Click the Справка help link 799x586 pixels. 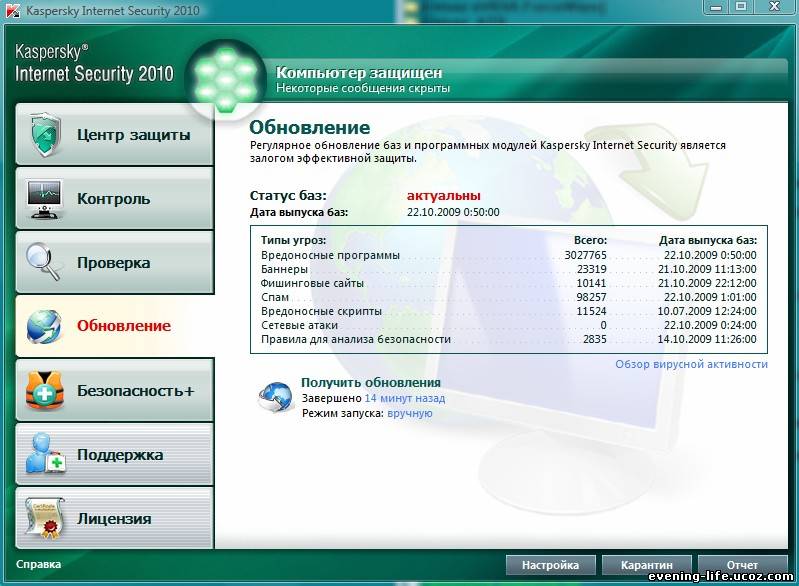coord(39,564)
